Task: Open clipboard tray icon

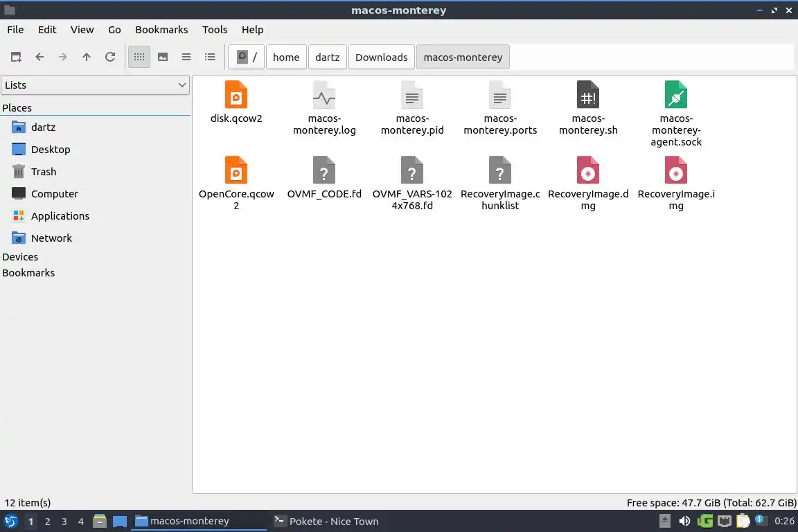Action: 743,521
